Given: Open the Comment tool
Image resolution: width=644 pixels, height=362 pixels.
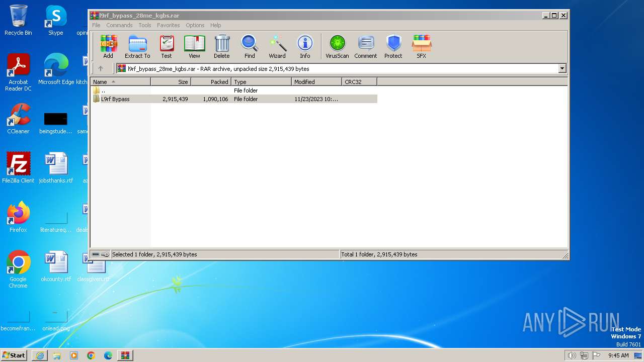Looking at the screenshot, I should 366,47.
